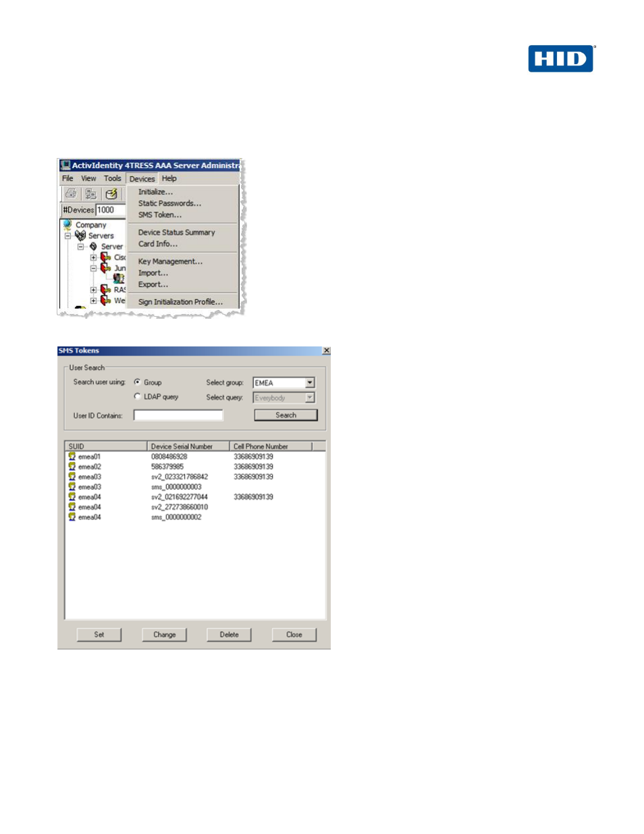Open the Select query Everybody dropdown
The height and width of the screenshot is (834, 644).
coord(310,398)
